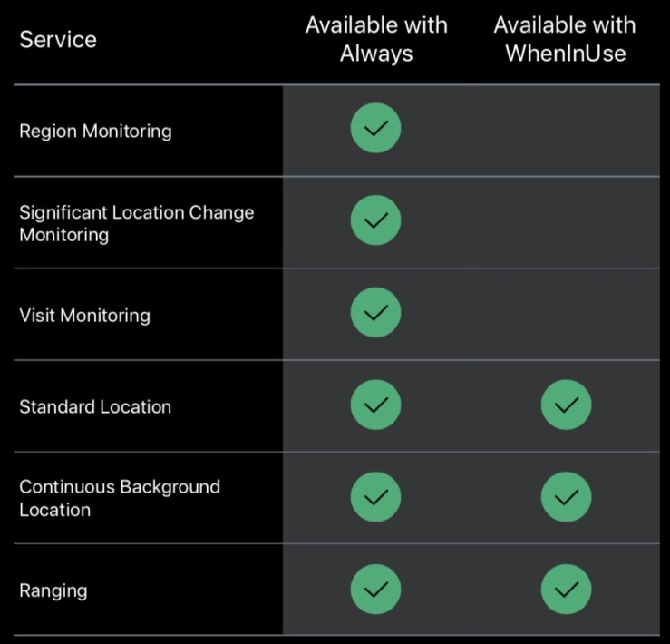670x644 pixels.
Task: Click the "Available with WhenInUse" header
Action: (565, 39)
